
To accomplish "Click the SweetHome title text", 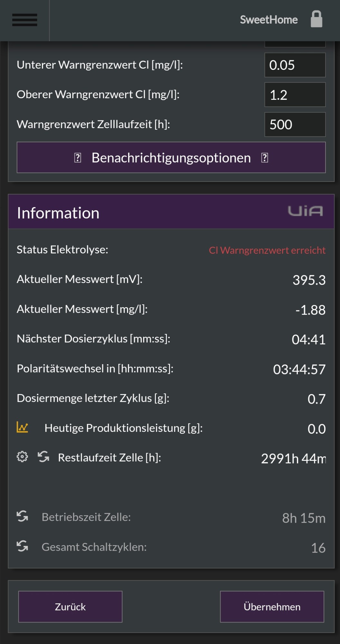I will (x=269, y=20).
